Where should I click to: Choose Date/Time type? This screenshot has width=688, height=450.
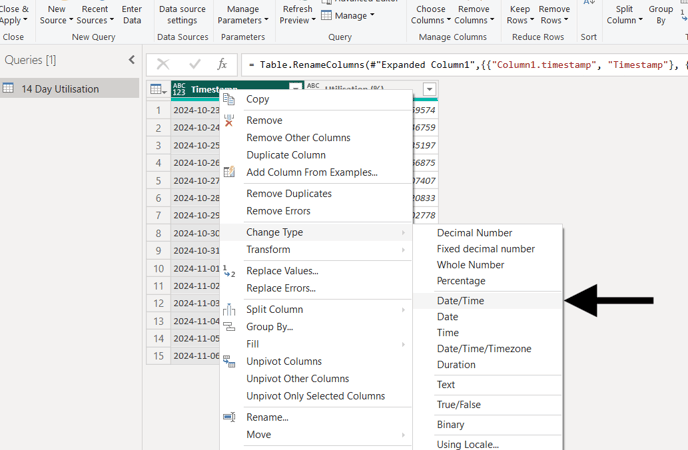[x=487, y=301]
